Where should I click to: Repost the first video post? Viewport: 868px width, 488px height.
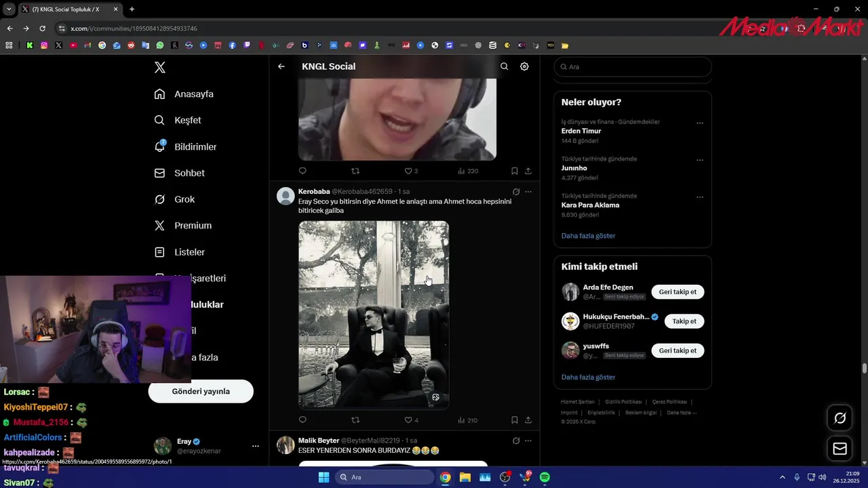[x=355, y=171]
